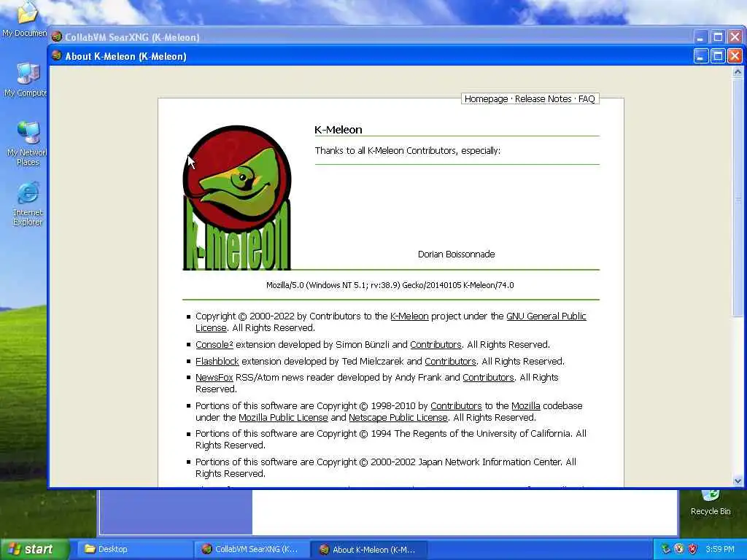Open the Windows Start menu

35,549
